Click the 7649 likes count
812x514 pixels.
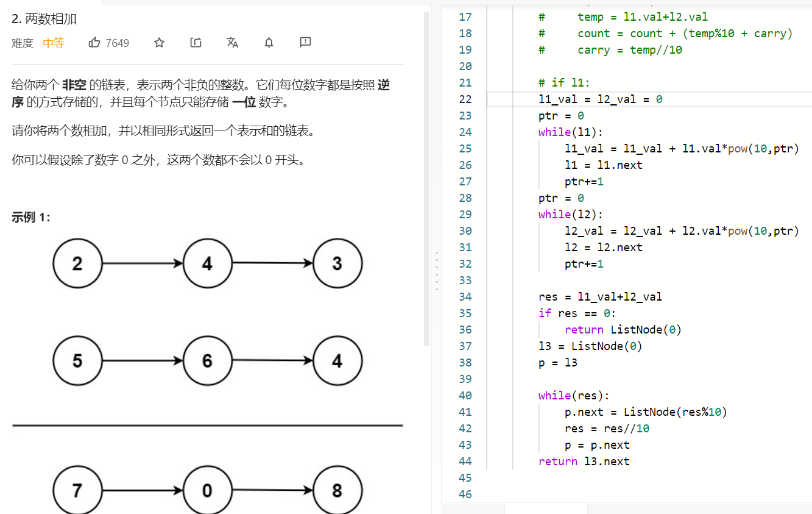[x=117, y=43]
